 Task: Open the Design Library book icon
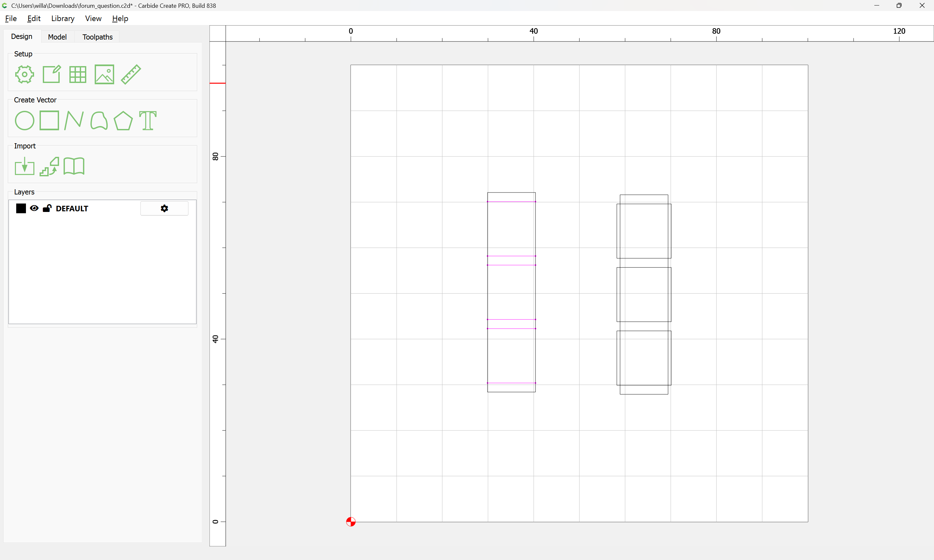(74, 167)
